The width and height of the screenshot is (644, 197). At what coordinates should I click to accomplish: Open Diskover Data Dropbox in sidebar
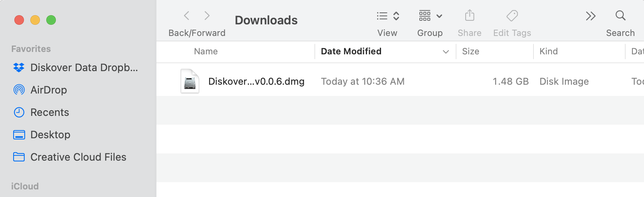pyautogui.click(x=84, y=68)
